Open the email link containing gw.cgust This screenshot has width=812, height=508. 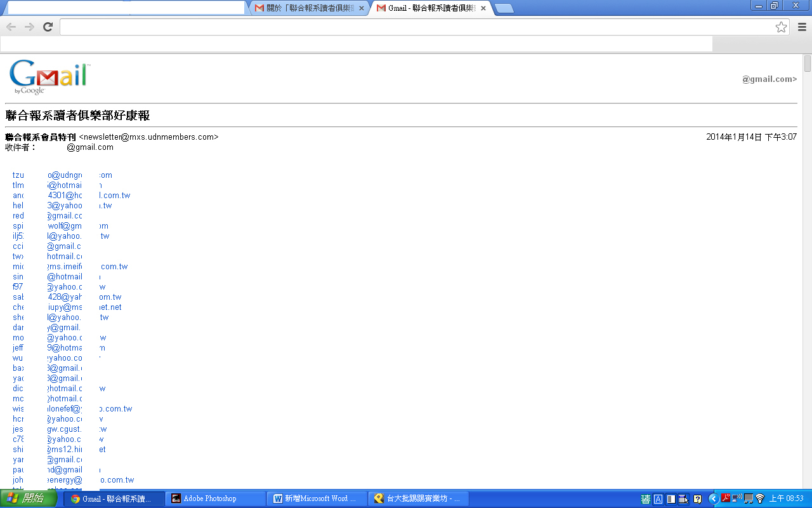coord(60,429)
